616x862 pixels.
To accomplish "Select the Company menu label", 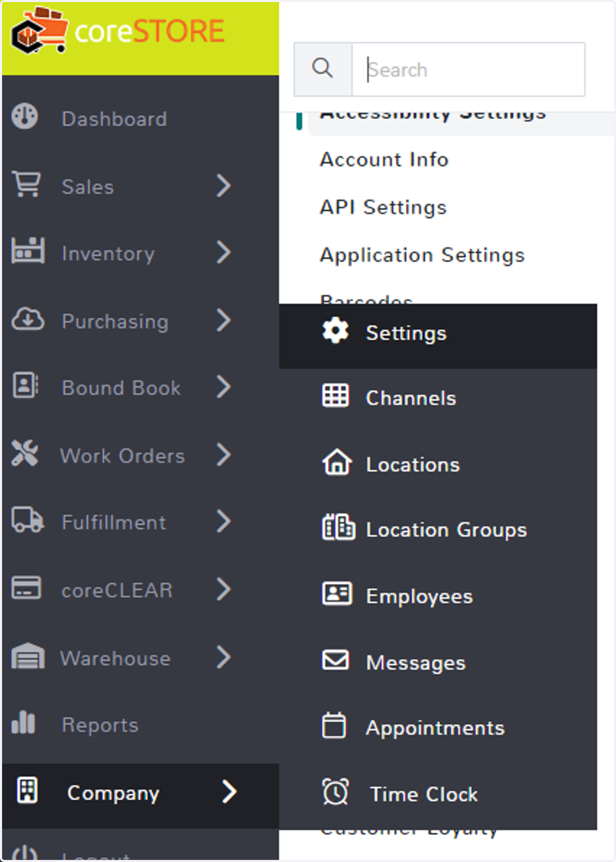I will pyautogui.click(x=113, y=794).
